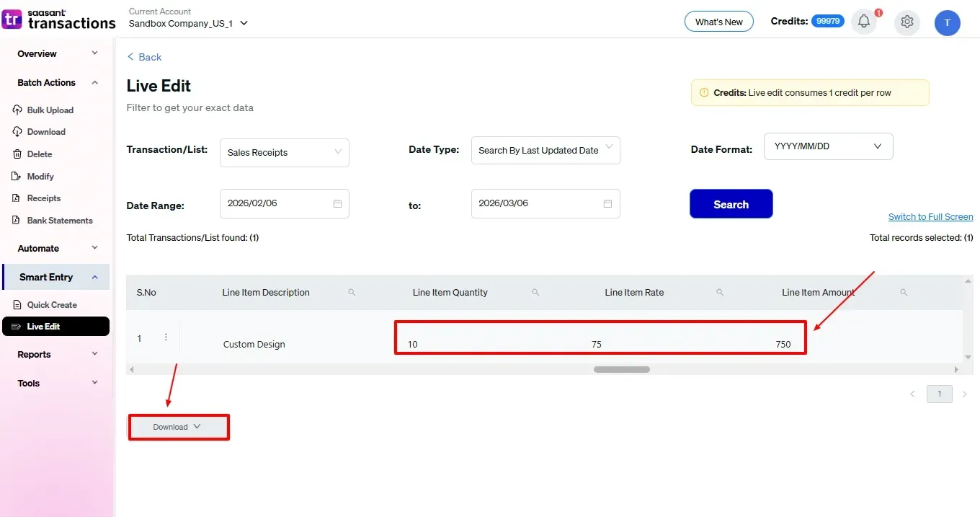This screenshot has width=980, height=517.
Task: Click the horizontal table scrollbar
Action: point(621,369)
